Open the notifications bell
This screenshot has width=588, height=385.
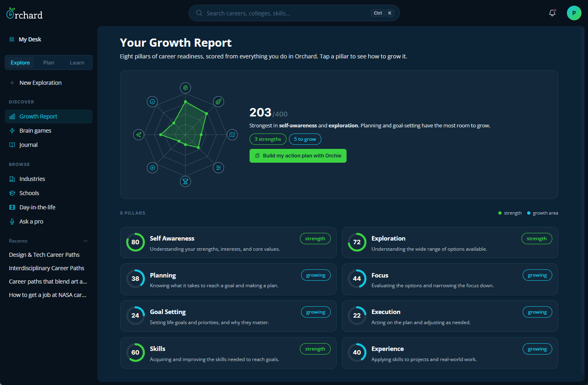coord(552,13)
